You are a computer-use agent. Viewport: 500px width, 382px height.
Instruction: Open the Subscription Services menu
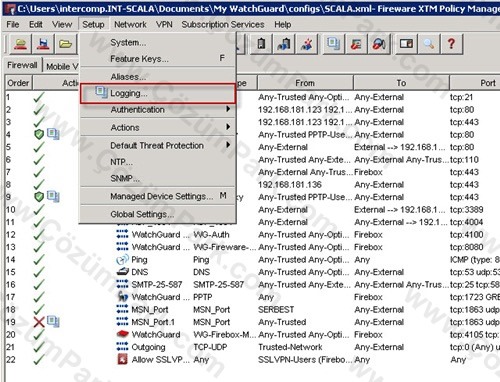coord(223,25)
